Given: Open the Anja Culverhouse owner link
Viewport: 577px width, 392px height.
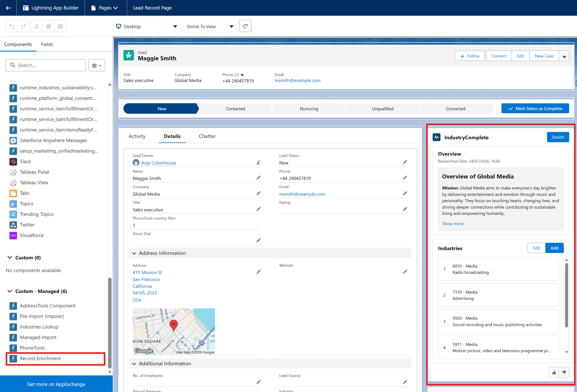Looking at the screenshot, I should tap(159, 163).
